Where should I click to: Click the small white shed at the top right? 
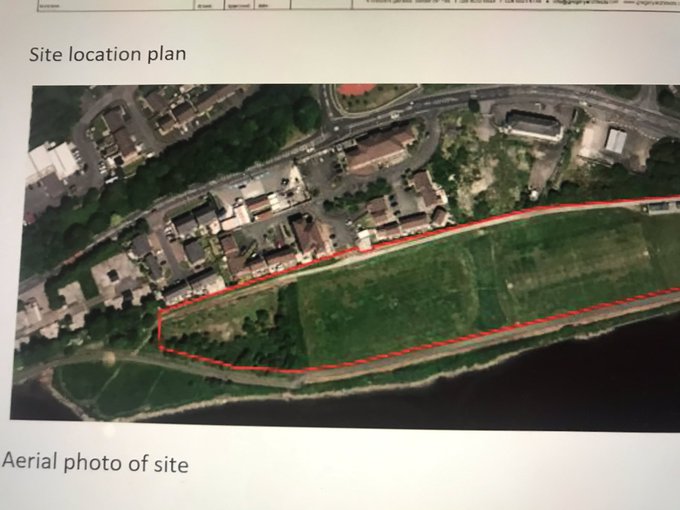616,141
